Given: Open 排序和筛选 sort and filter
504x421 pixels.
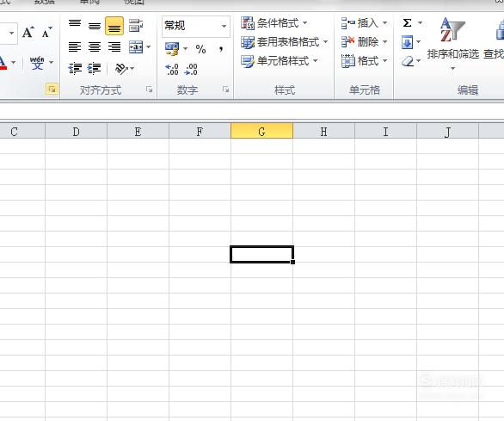Looking at the screenshot, I should point(453,44).
